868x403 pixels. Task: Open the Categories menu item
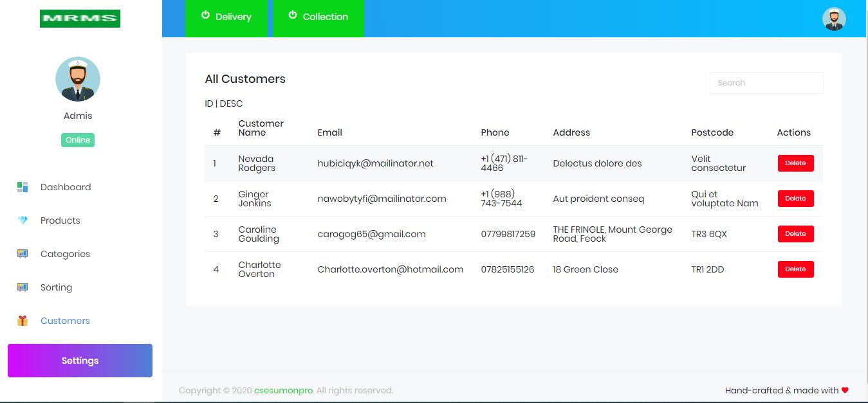pos(66,254)
